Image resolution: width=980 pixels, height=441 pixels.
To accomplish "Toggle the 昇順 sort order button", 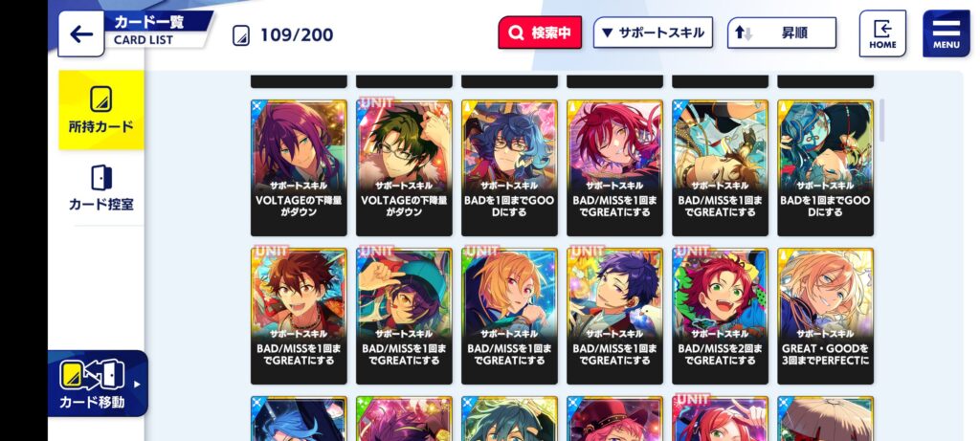I will coord(782,33).
